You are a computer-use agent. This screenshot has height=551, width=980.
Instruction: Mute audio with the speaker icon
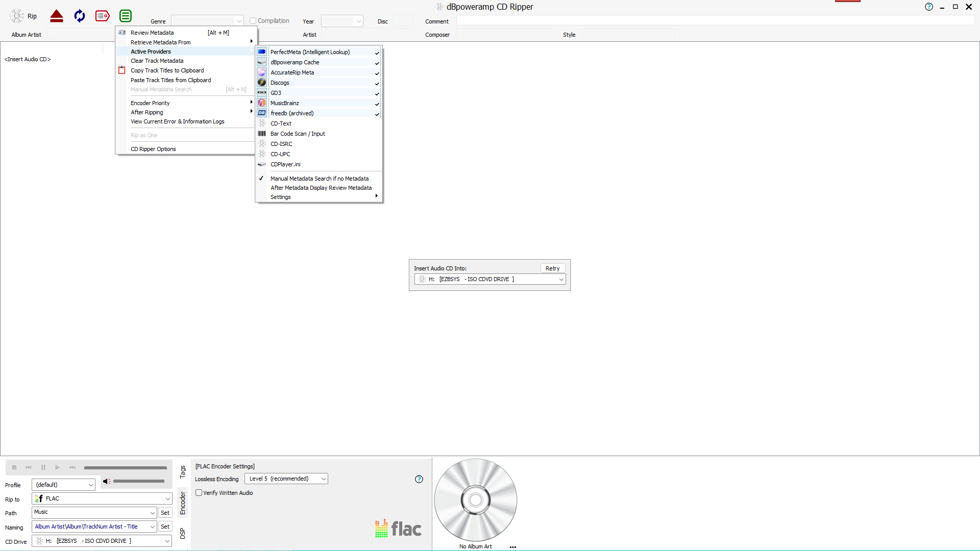click(x=106, y=481)
